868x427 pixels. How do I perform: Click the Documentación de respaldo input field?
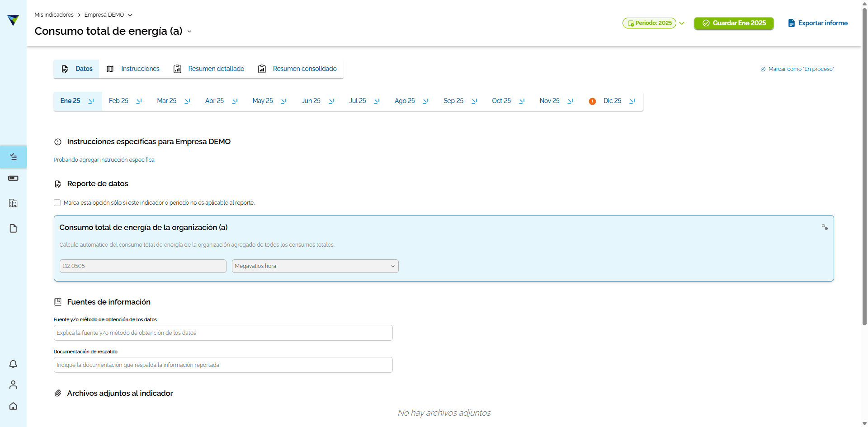coord(223,365)
